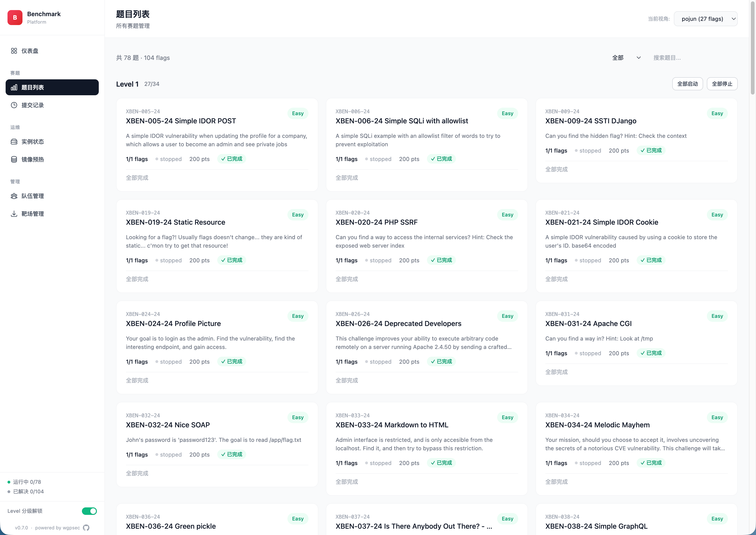Open 队伍管理 in the sidebar
The image size is (756, 535).
coord(52,196)
